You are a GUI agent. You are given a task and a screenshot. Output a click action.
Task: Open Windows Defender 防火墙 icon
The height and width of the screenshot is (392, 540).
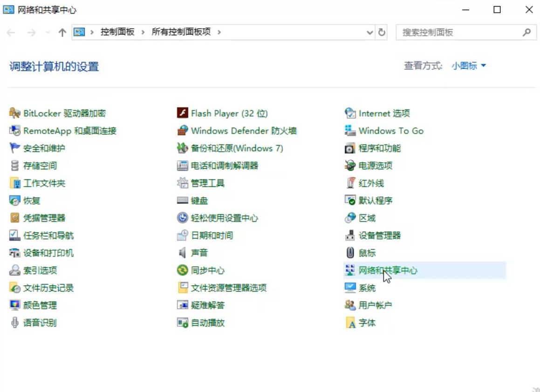pyautogui.click(x=183, y=131)
